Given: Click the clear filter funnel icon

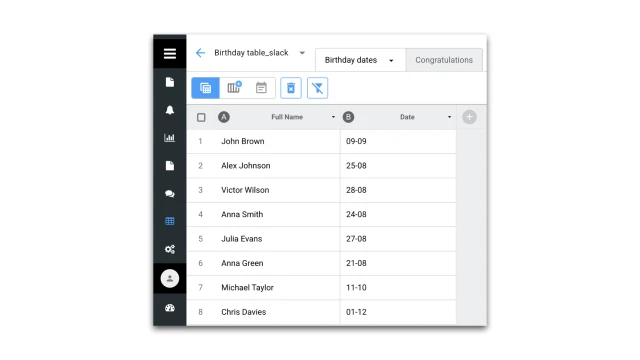Looking at the screenshot, I should click(318, 88).
